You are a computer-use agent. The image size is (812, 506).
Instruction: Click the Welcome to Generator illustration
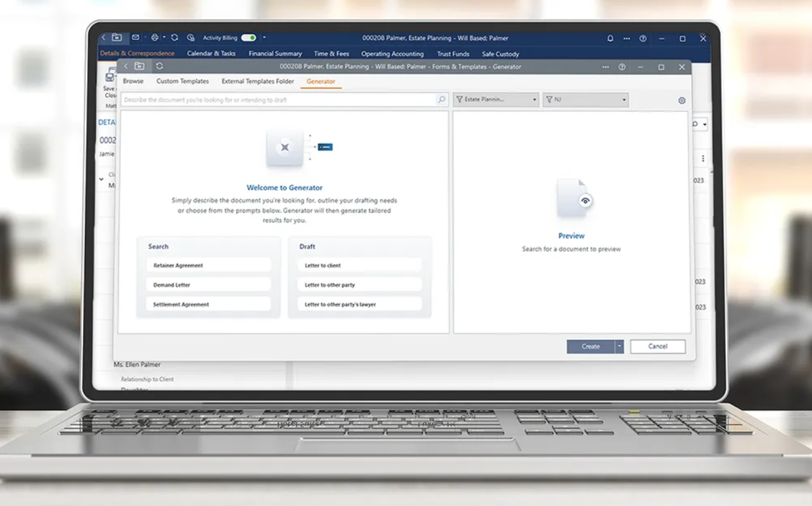299,149
